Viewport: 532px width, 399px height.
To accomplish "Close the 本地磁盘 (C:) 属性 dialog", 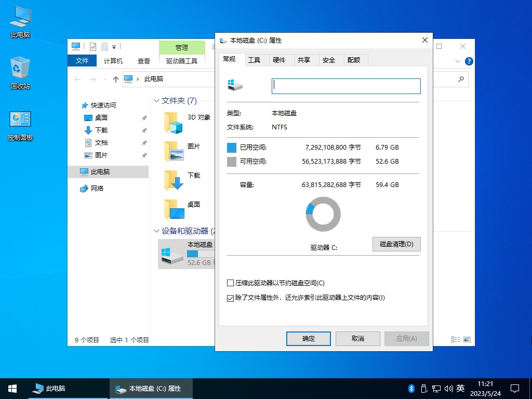I will (425, 40).
